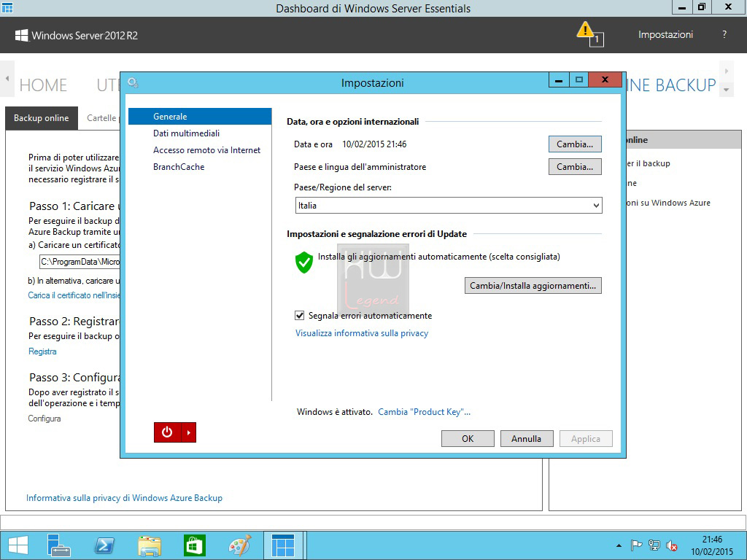Viewport: 747px width, 560px height.
Task: Click the Action Center flag icon
Action: (636, 545)
